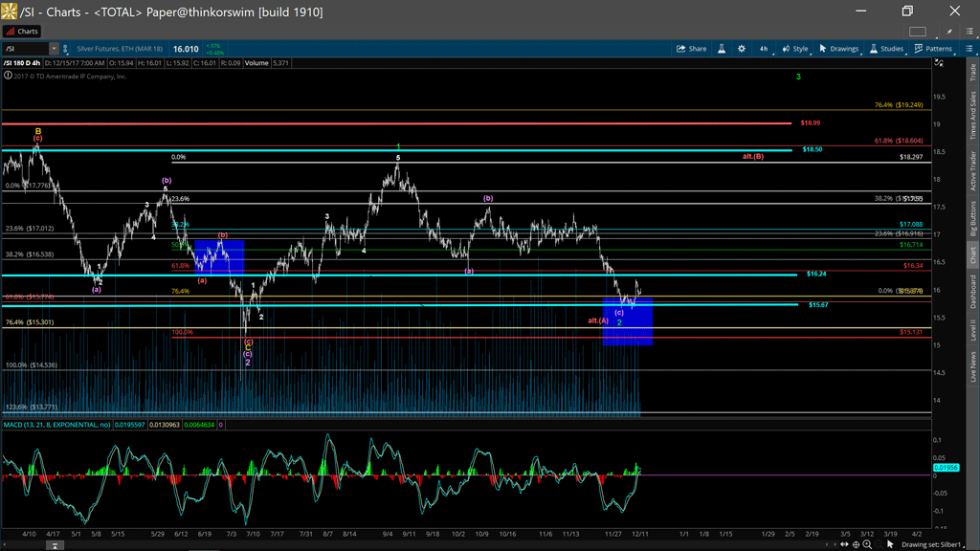Expand the /SI symbol dropdown arrow
This screenshot has width=980, height=551.
click(x=54, y=49)
